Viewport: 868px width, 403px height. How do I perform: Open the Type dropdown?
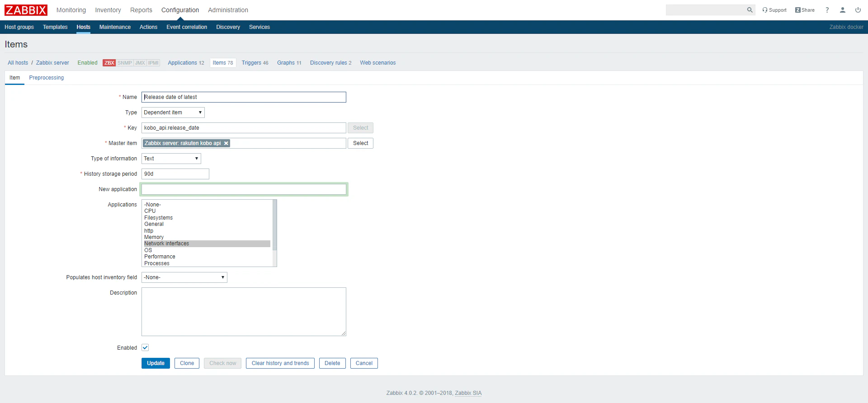coord(173,112)
